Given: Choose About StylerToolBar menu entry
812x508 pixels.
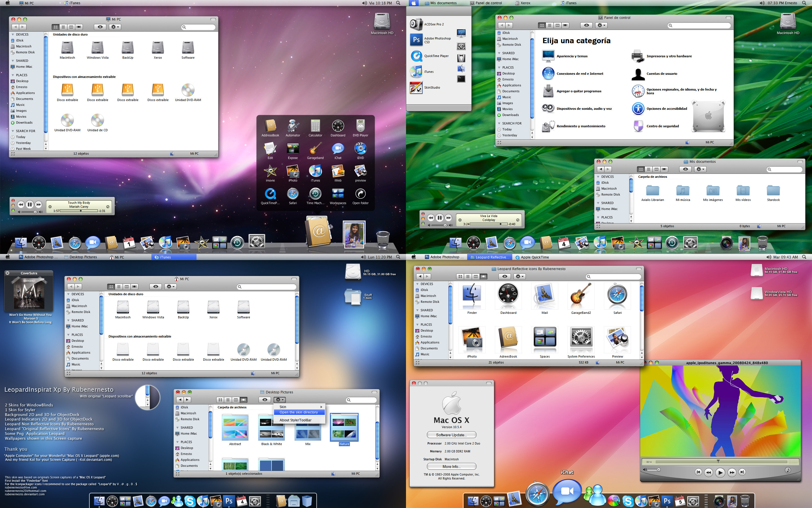Looking at the screenshot, I should (295, 420).
